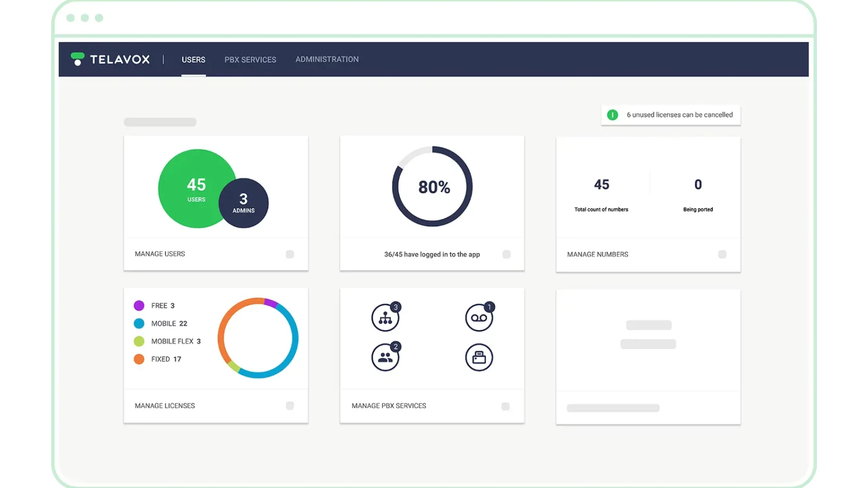Click the dark 3 Admins circle
The image size is (868, 488).
point(244,203)
